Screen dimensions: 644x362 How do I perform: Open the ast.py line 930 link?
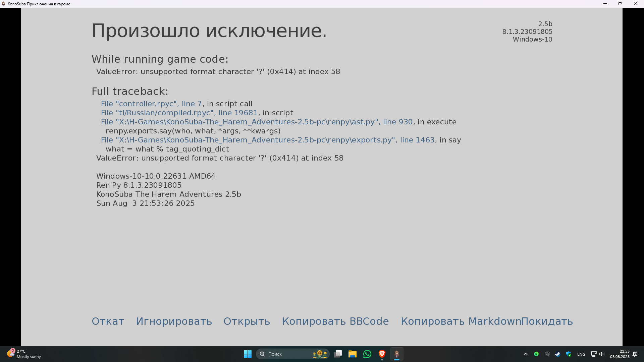click(257, 122)
